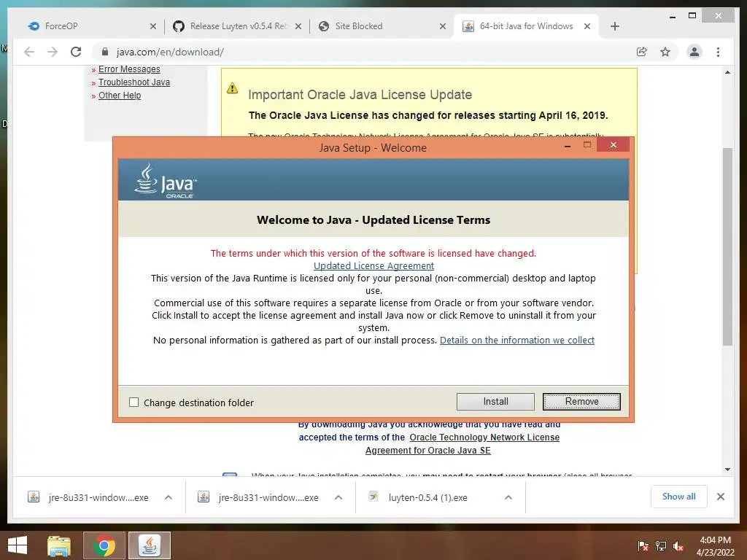The image size is (747, 560).
Task: Open the second jre-8u331 download item
Action: point(259,497)
